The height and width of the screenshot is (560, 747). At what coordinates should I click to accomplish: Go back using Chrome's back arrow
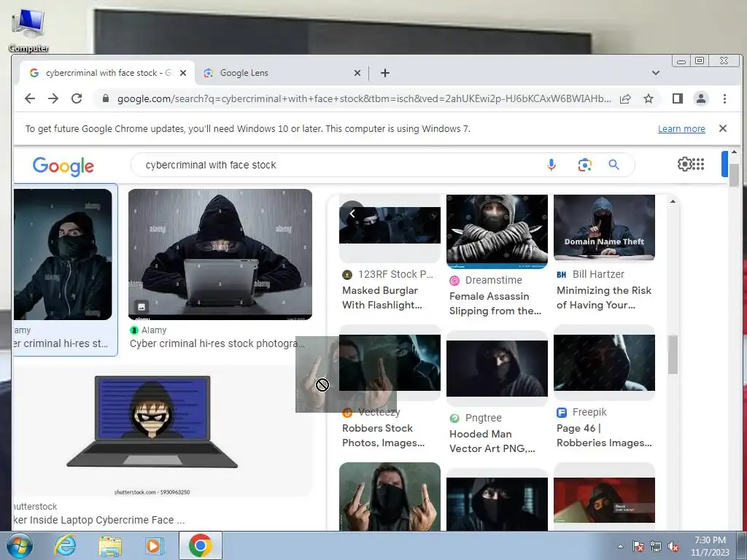[30, 98]
